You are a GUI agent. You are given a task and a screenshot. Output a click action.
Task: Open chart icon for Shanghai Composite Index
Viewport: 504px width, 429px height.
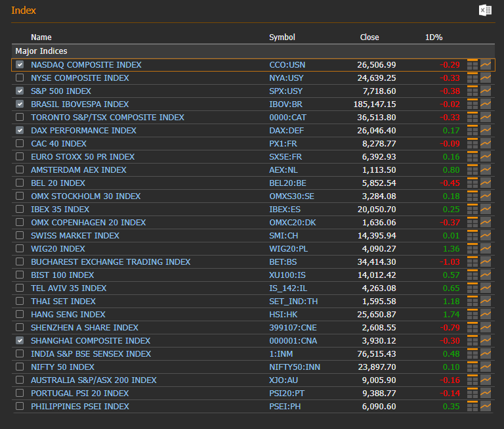coord(486,340)
